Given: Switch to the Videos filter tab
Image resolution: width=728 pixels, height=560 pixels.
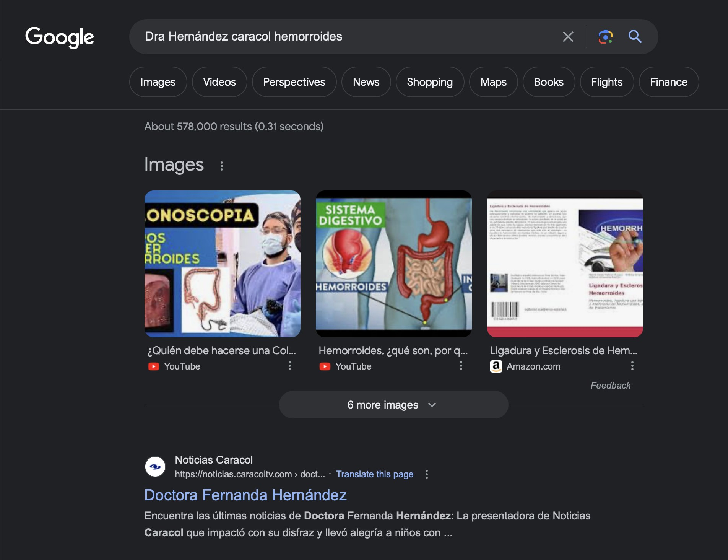Looking at the screenshot, I should [219, 82].
